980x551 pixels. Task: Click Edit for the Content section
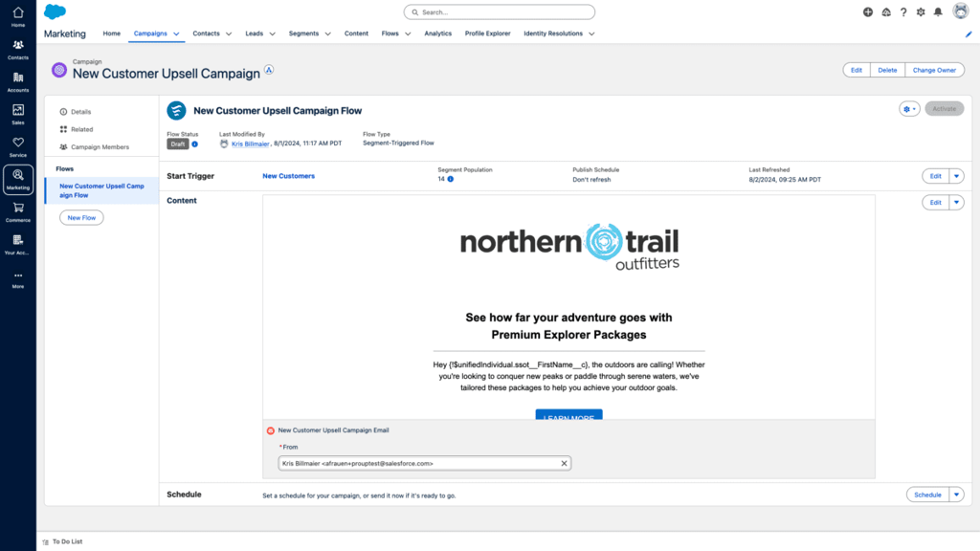click(x=936, y=203)
